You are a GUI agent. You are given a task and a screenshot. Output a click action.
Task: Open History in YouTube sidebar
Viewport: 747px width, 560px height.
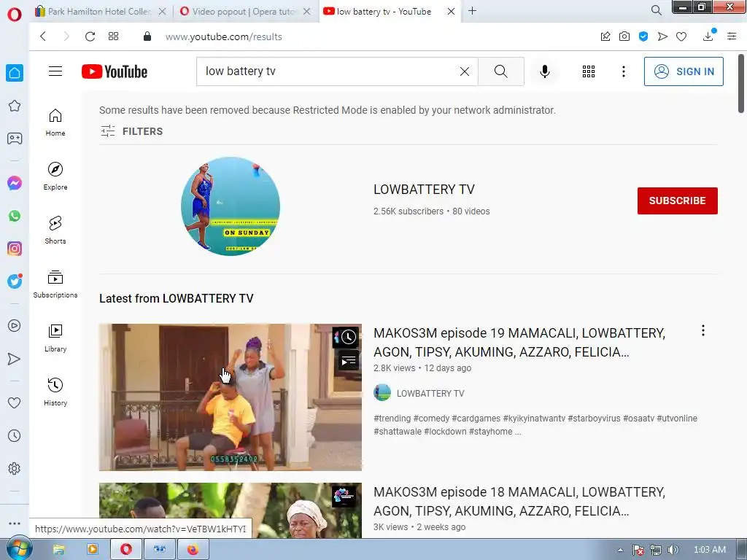[55, 392]
